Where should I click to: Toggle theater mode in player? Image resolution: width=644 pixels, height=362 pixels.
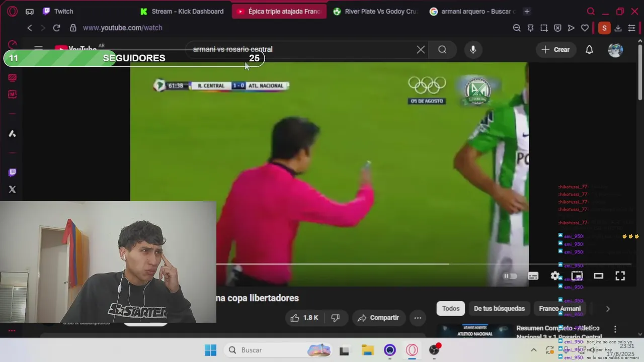tap(598, 276)
